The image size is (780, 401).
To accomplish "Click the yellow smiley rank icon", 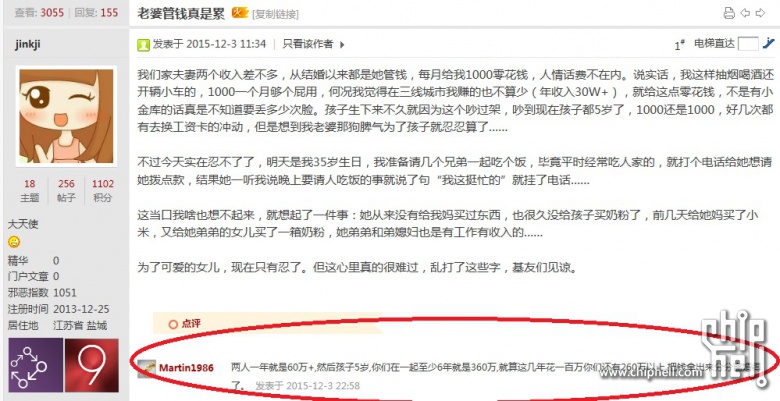I will tap(14, 242).
